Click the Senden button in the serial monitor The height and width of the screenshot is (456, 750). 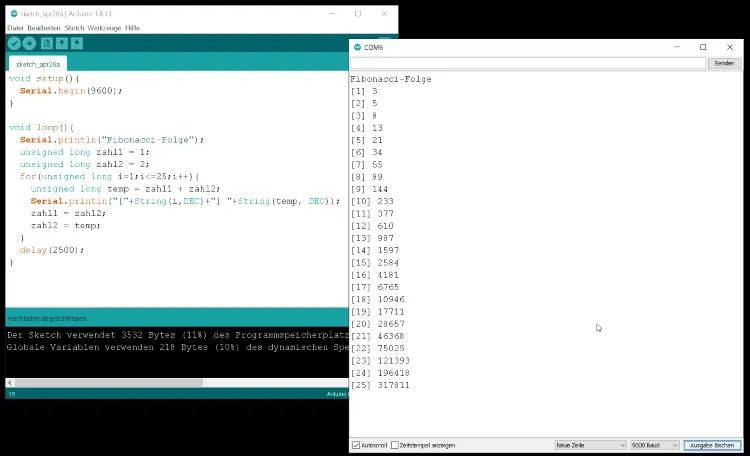724,63
